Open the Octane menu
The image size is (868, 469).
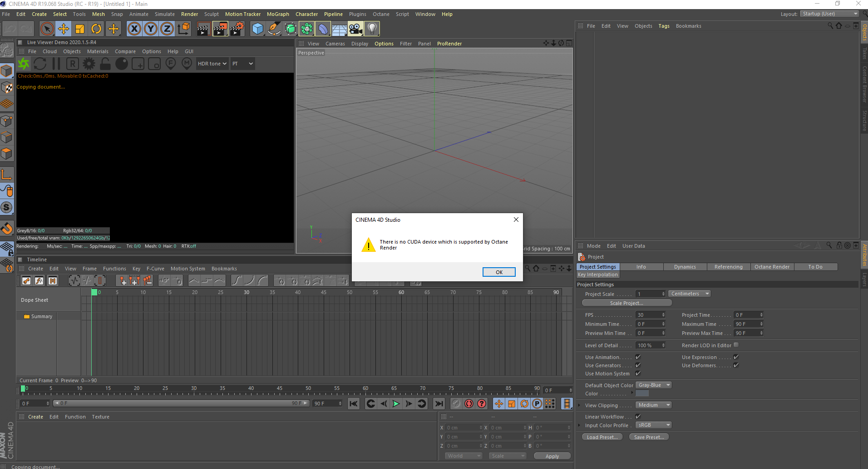(381, 14)
